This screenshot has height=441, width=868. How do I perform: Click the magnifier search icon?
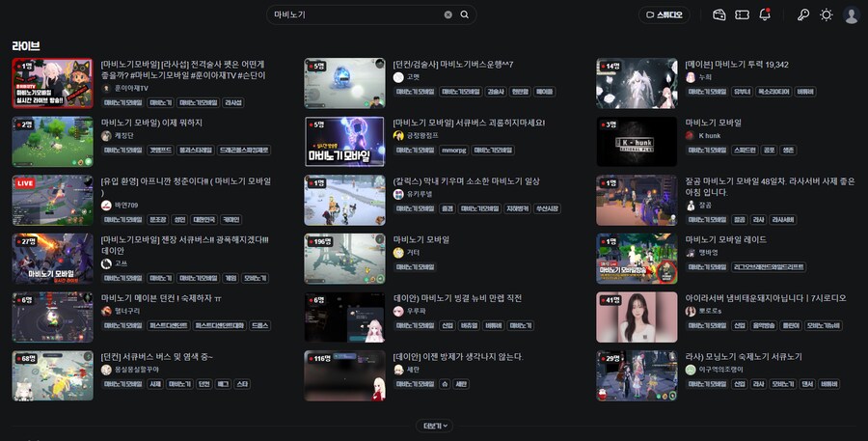465,15
